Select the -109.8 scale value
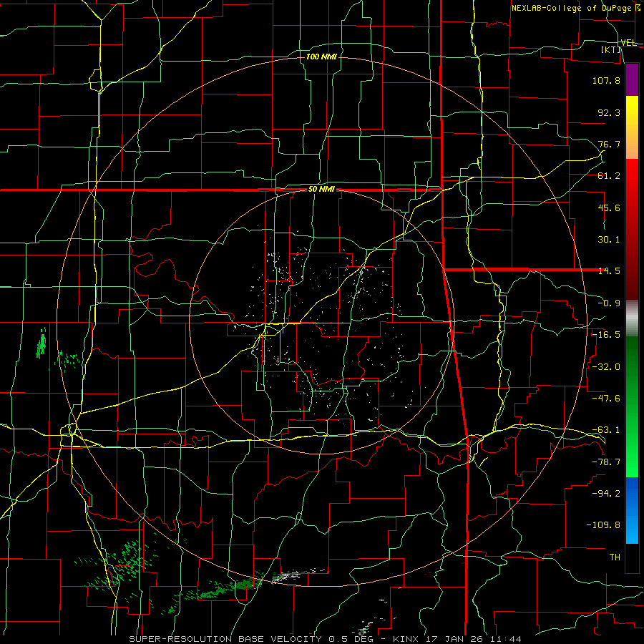Image resolution: width=644 pixels, height=644 pixels. pos(603,525)
